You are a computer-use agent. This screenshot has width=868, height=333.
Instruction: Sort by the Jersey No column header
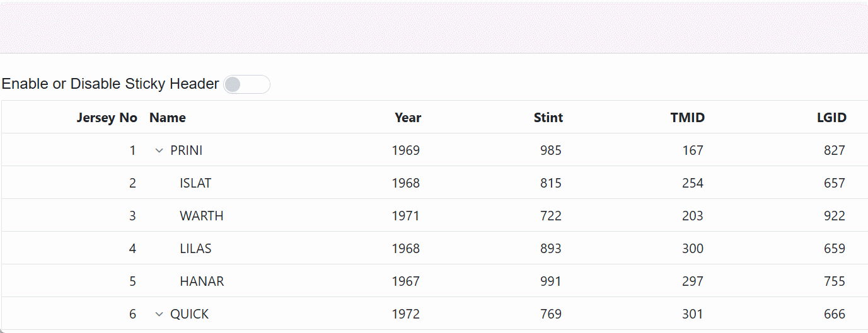pyautogui.click(x=107, y=118)
